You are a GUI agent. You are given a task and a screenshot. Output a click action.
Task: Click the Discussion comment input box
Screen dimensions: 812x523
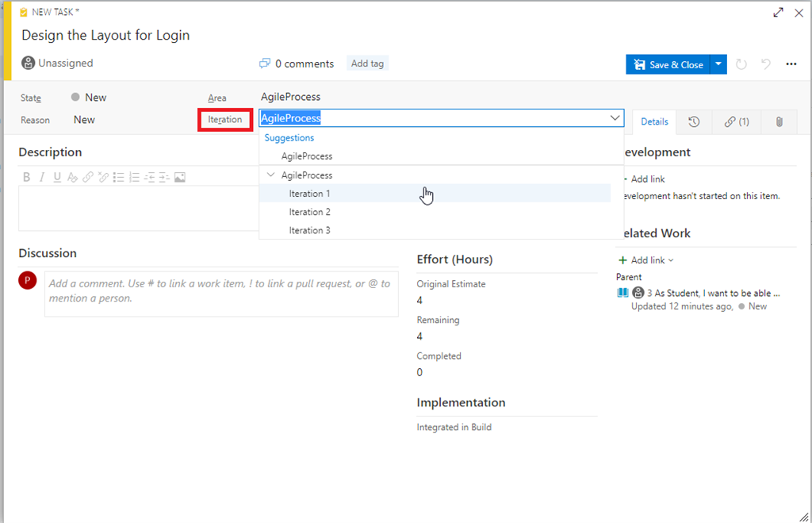coord(221,290)
